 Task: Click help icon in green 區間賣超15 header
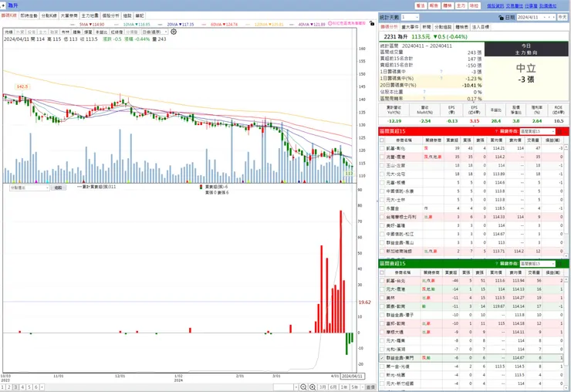pyautogui.click(x=496, y=263)
